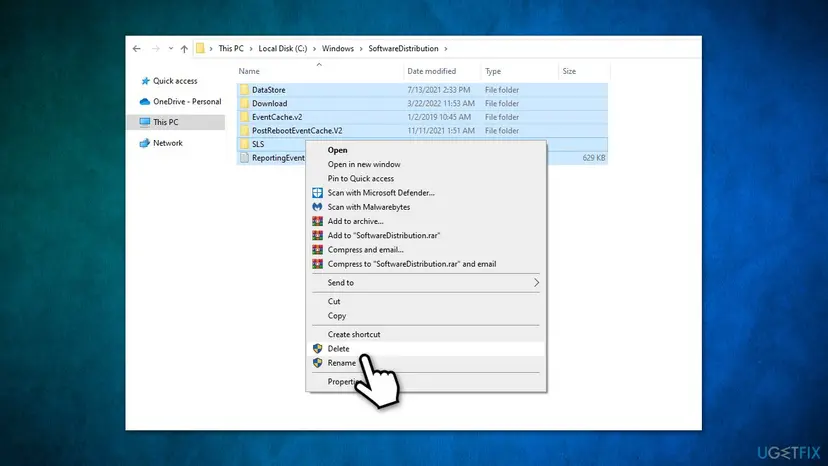Sort by Size column header
This screenshot has width=828, height=466.
(x=569, y=71)
